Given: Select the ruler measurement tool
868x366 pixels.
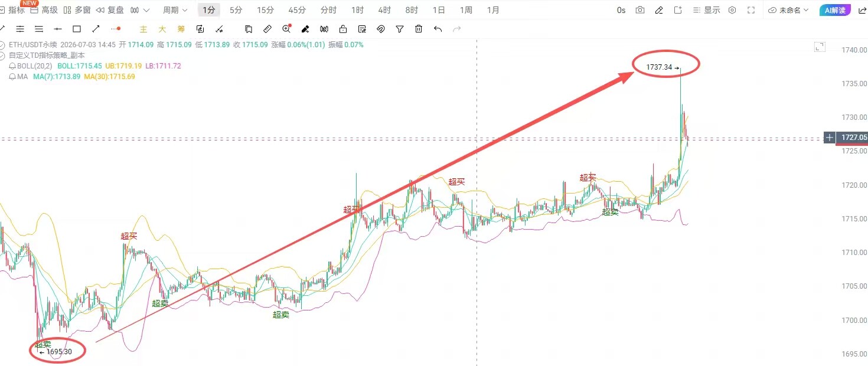Looking at the screenshot, I should [267, 29].
